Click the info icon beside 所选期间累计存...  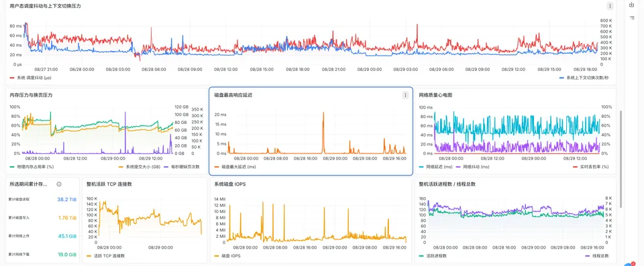click(x=59, y=184)
